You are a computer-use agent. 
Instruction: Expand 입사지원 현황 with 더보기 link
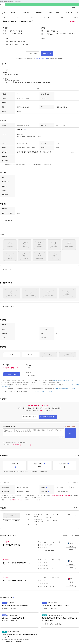coord(76,456)
